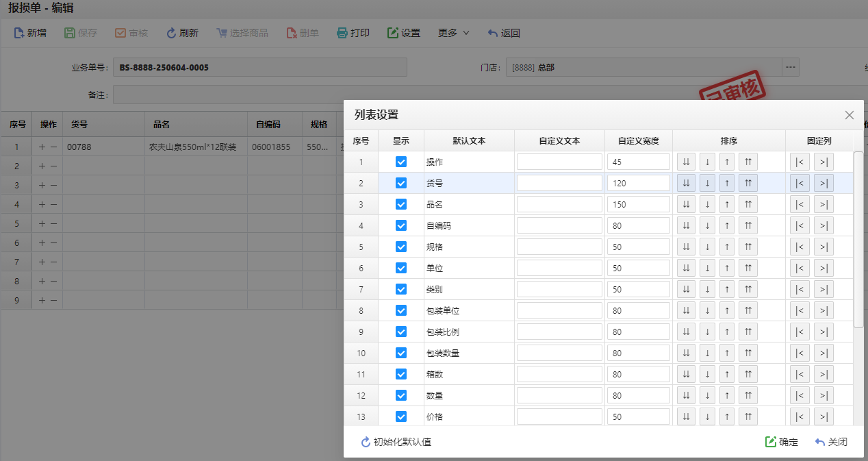This screenshot has height=461, width=868.
Task: Move 品名 row up one position
Action: click(727, 205)
